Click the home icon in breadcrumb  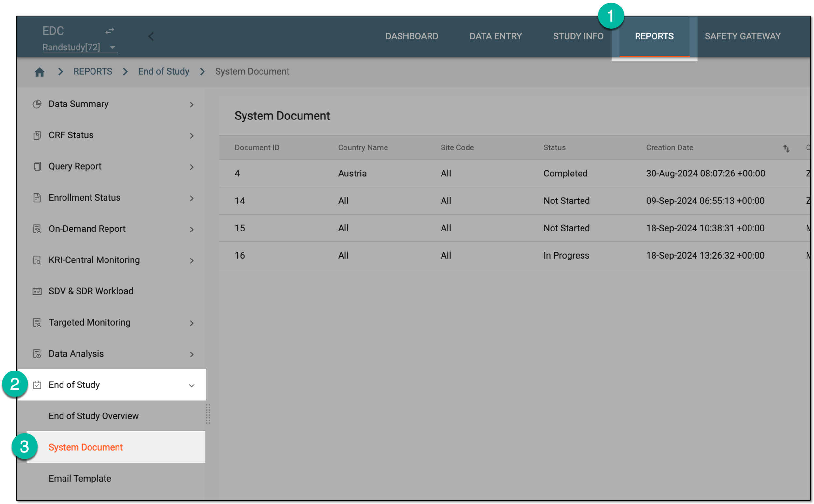[40, 72]
